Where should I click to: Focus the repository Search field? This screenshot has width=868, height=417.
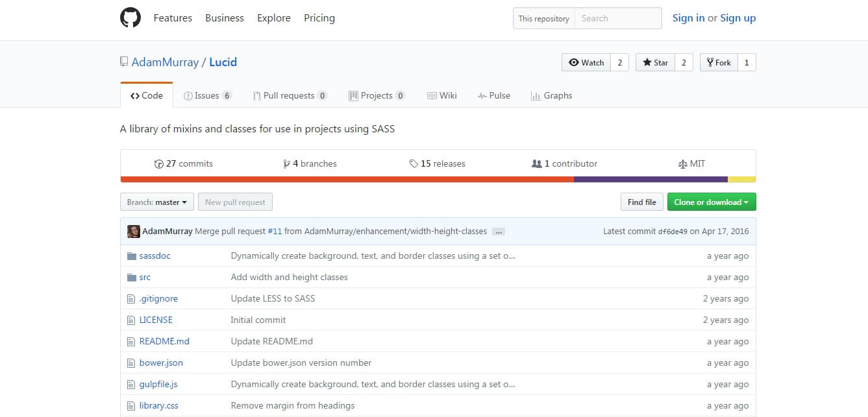click(x=618, y=18)
